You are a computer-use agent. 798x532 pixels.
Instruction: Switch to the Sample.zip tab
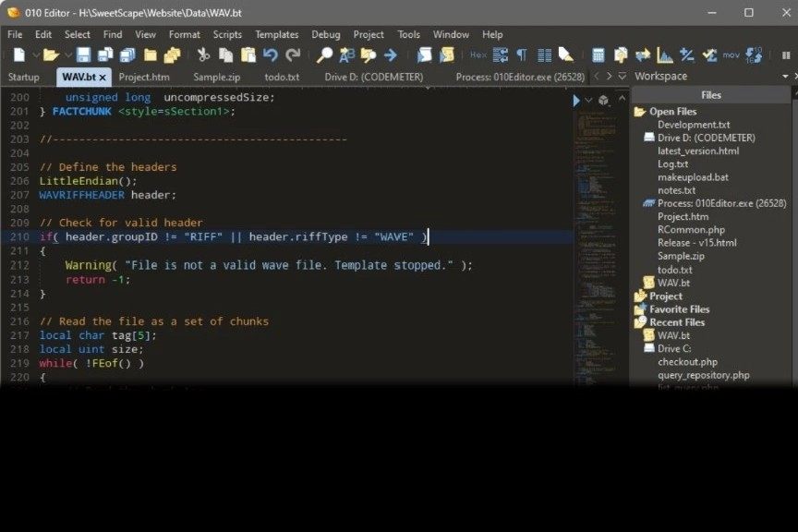[x=216, y=77]
